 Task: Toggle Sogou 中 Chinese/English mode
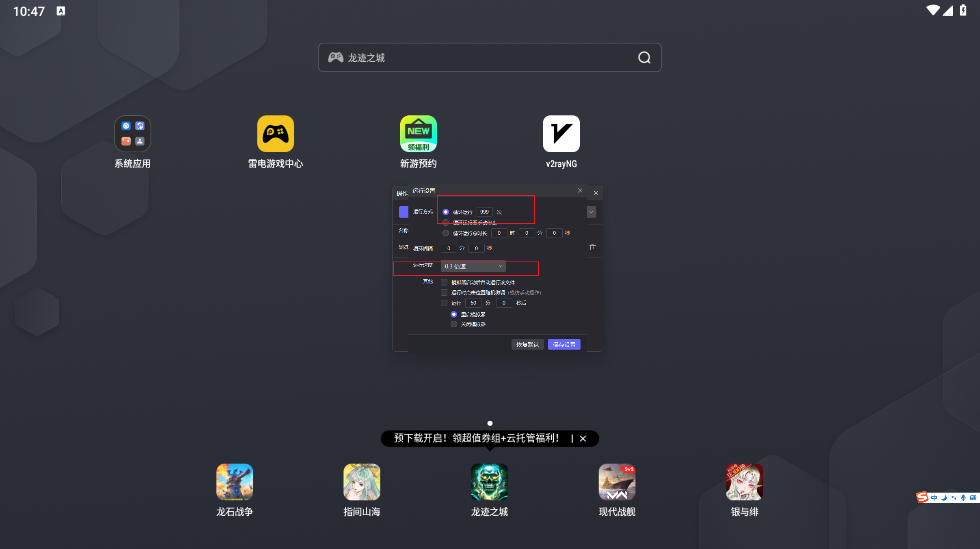tap(934, 498)
